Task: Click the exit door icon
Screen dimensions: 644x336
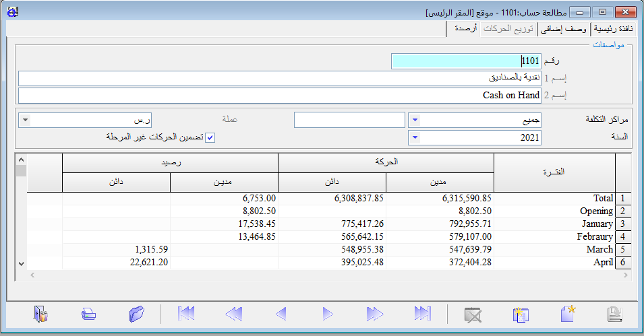Action: tap(40, 314)
